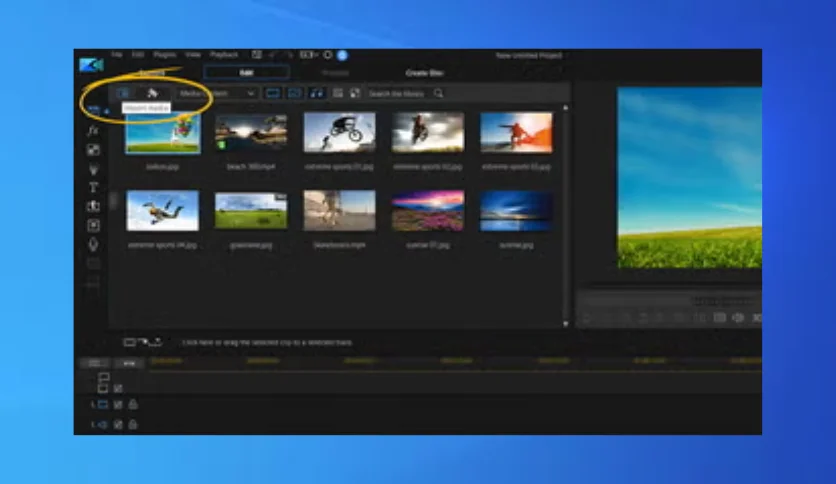
Task: Select the balloon image thumbnail
Action: click(x=163, y=133)
